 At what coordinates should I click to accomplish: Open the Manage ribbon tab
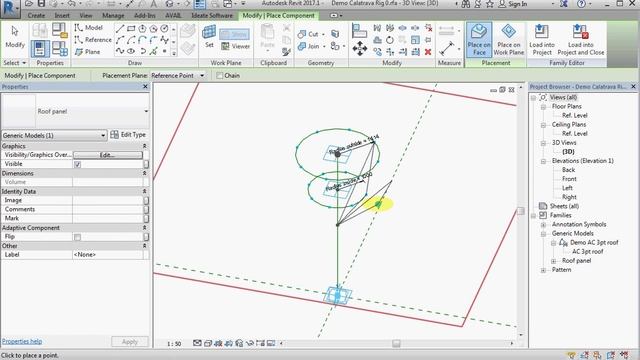113,16
